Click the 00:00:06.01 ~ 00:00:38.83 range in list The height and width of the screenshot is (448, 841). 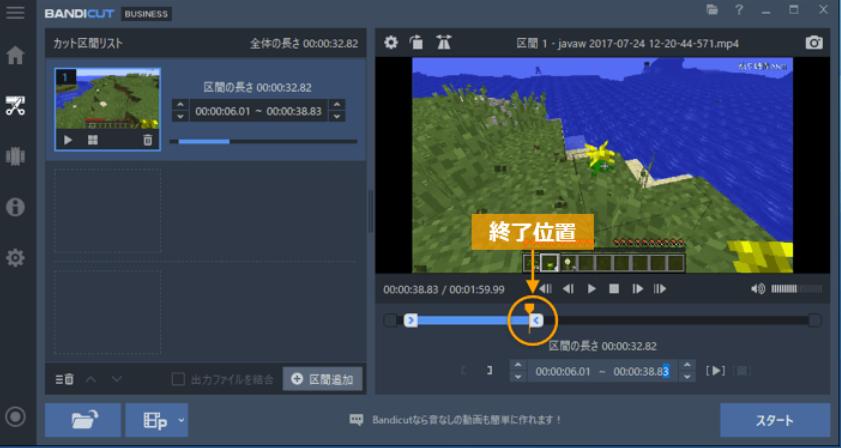[259, 111]
